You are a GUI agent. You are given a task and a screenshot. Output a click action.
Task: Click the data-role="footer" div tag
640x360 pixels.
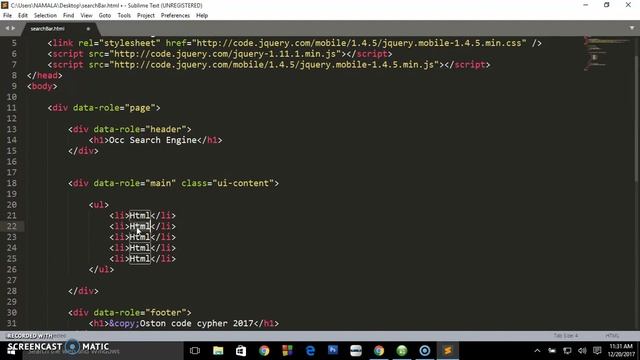click(x=130, y=313)
